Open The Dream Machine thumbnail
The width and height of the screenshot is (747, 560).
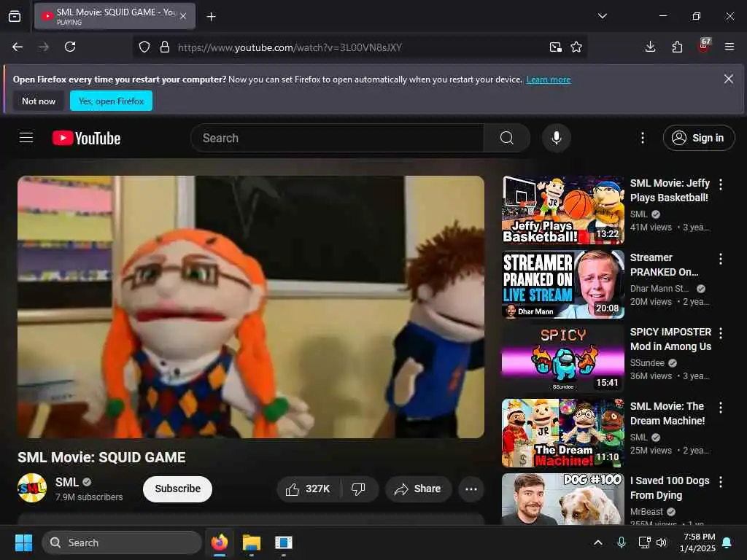562,433
